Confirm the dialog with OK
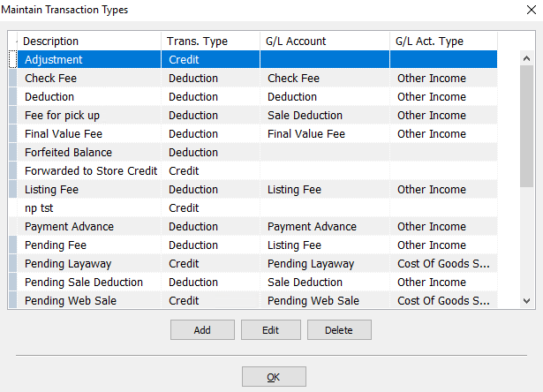Screen dimensions: 543x392 coord(274,376)
